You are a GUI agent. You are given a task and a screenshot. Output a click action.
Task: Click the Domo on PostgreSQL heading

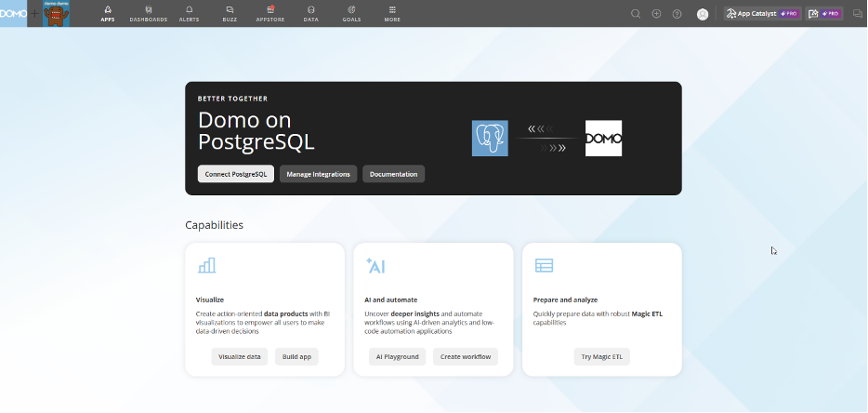(256, 131)
